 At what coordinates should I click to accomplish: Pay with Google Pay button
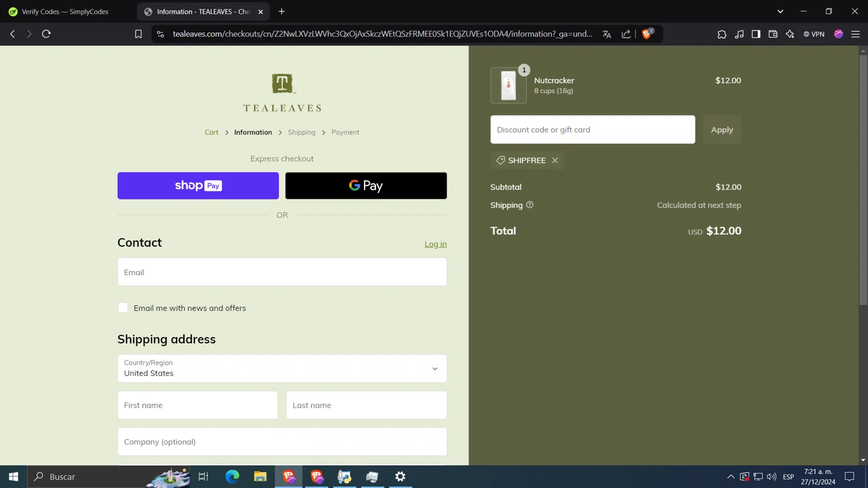[366, 186]
